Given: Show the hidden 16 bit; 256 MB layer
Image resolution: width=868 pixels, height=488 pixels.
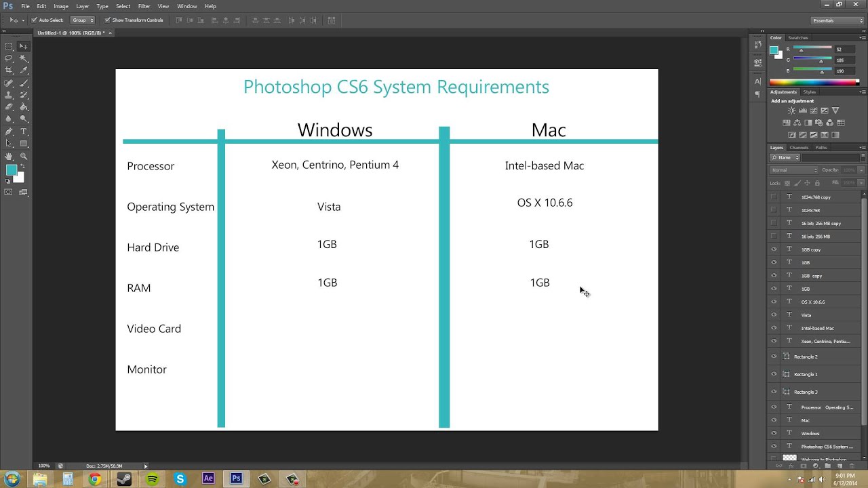Looking at the screenshot, I should tap(774, 237).
